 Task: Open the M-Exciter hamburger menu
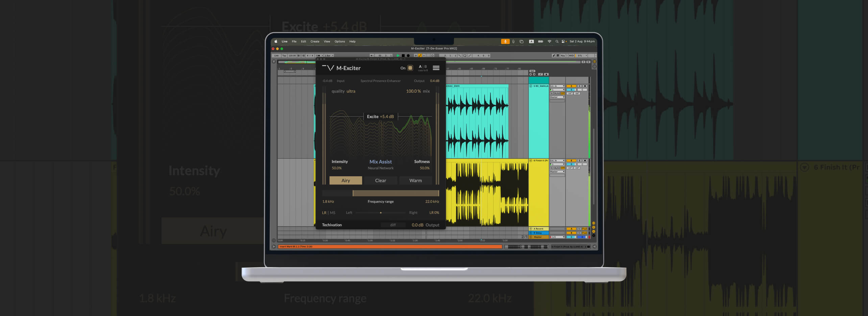(436, 68)
